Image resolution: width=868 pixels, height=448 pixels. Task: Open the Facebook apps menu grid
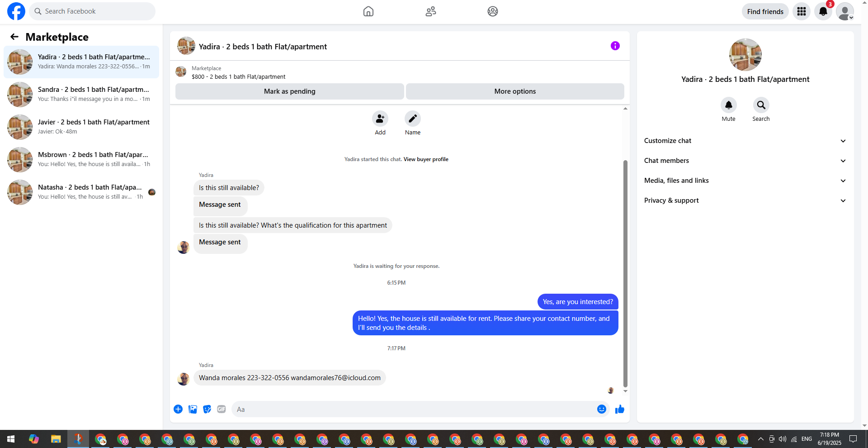tap(802, 11)
